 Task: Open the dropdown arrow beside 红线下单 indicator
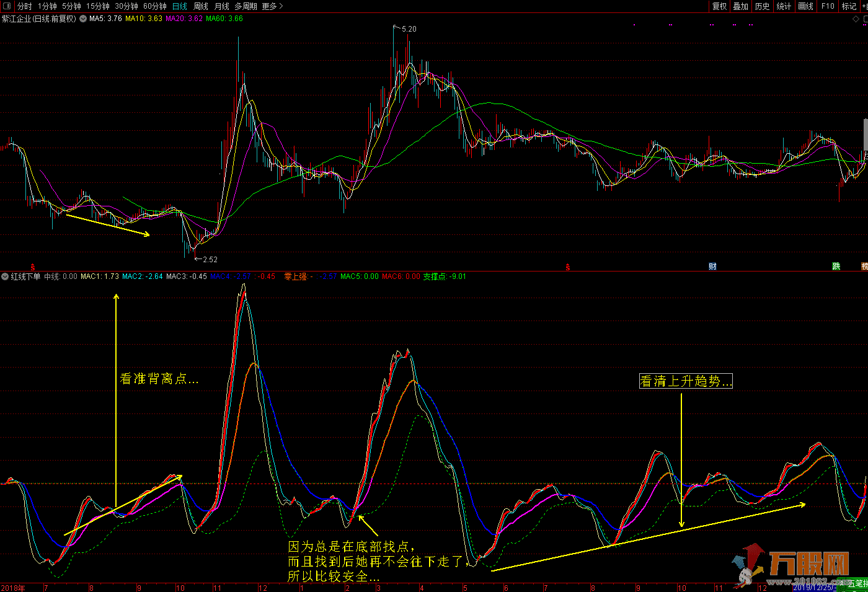(5, 276)
